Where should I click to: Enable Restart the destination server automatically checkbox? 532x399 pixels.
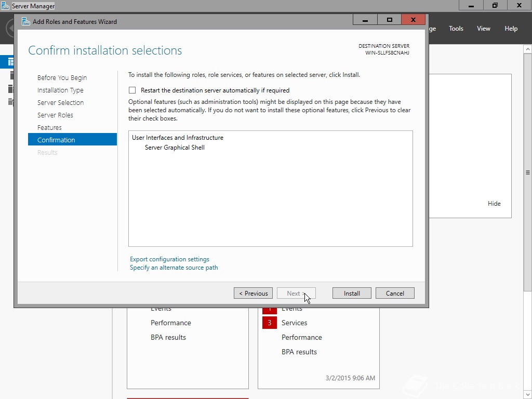[x=132, y=90]
